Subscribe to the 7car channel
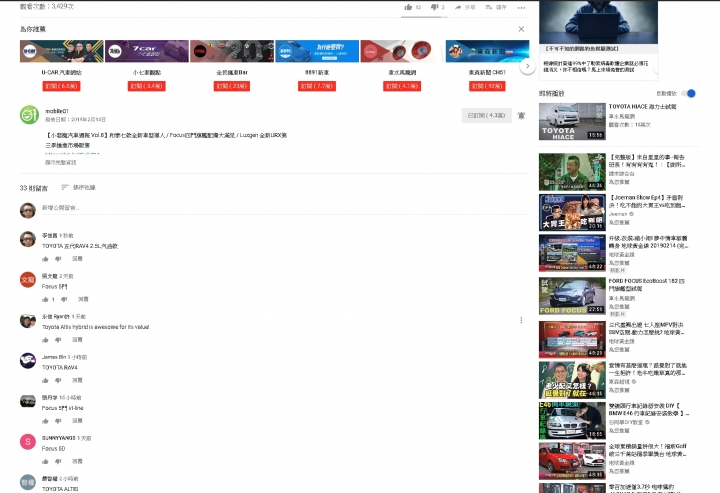Viewport: 720px width, 493px height. [x=146, y=86]
